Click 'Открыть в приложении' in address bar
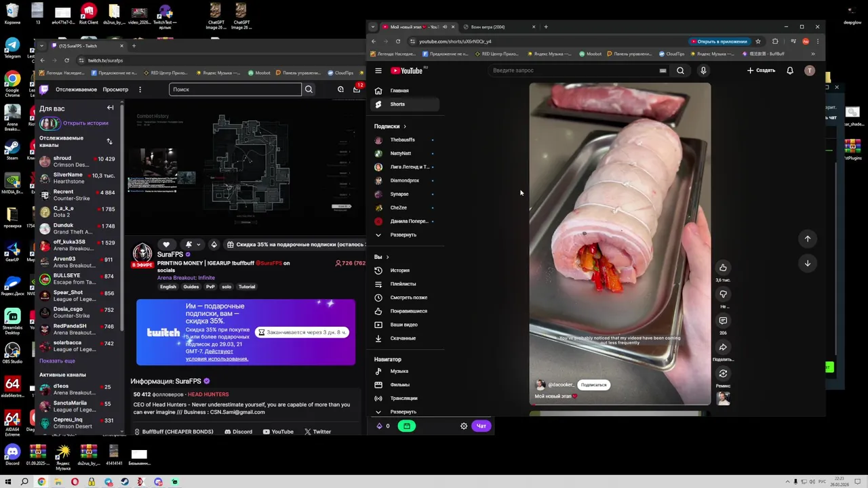 (x=719, y=41)
